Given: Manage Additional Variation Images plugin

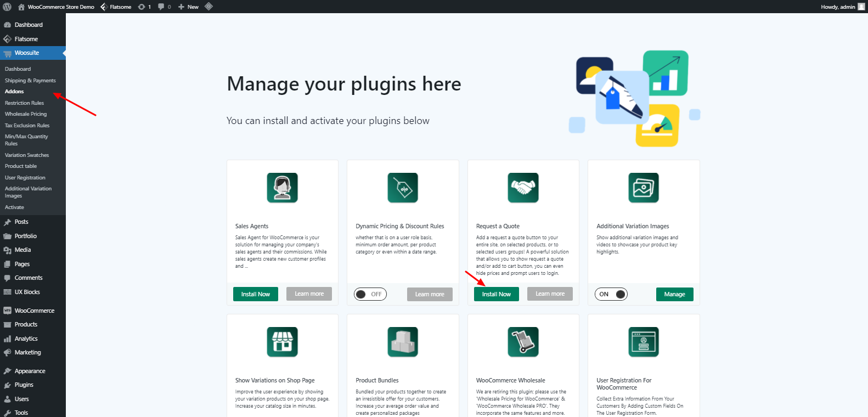Looking at the screenshot, I should 675,295.
